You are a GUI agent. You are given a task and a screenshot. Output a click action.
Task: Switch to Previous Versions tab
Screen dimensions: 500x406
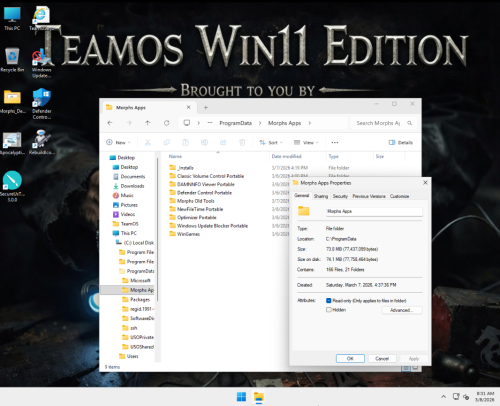click(x=369, y=196)
